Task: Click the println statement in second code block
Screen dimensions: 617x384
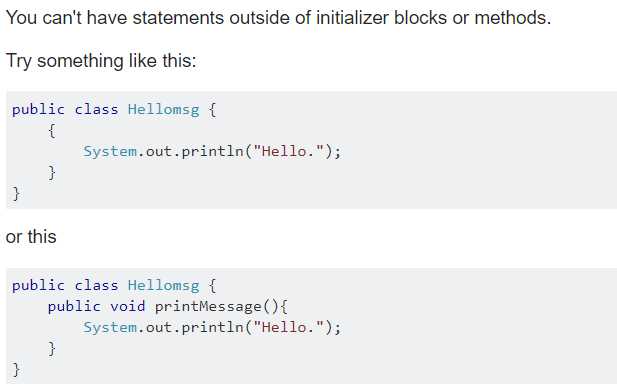Action: pos(212,327)
